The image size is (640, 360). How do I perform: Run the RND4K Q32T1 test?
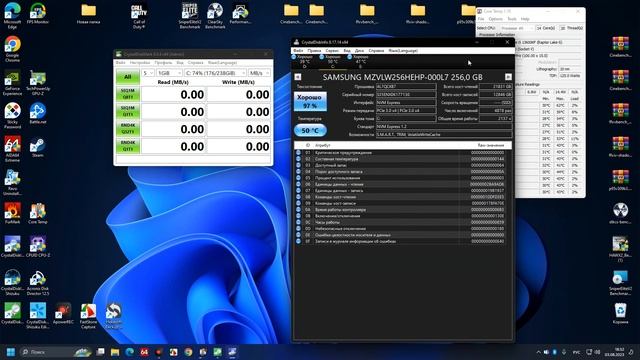coord(128,129)
